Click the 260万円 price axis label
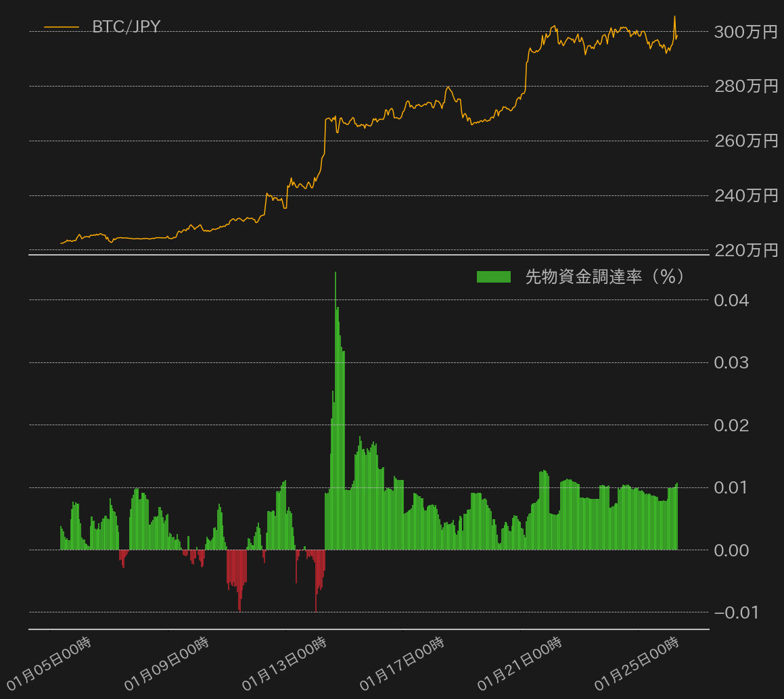The height and width of the screenshot is (699, 784). pos(745,141)
